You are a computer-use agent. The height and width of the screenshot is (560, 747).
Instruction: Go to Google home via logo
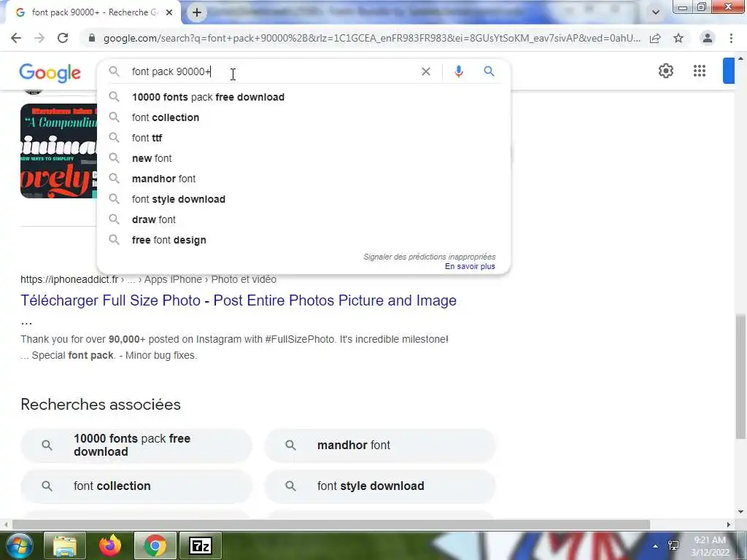point(50,73)
